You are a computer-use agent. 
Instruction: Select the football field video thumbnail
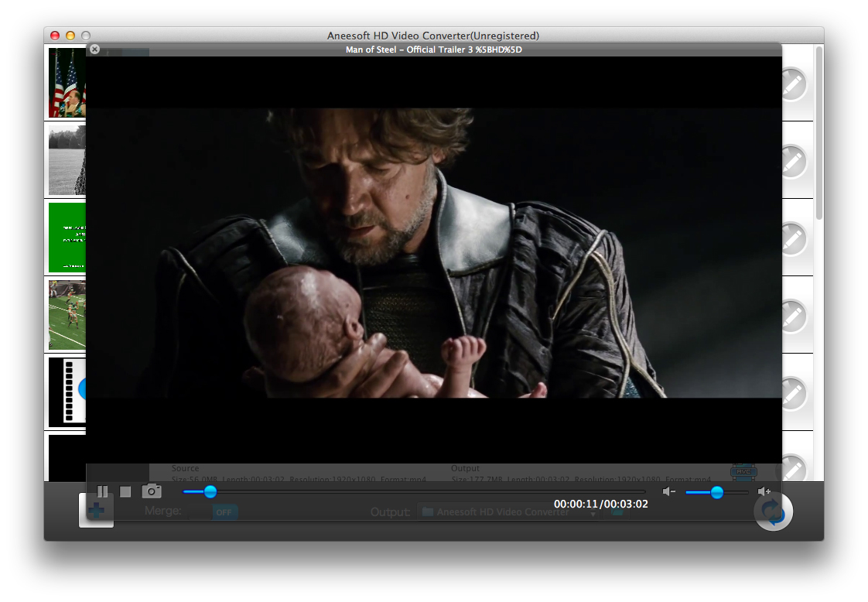click(x=67, y=315)
